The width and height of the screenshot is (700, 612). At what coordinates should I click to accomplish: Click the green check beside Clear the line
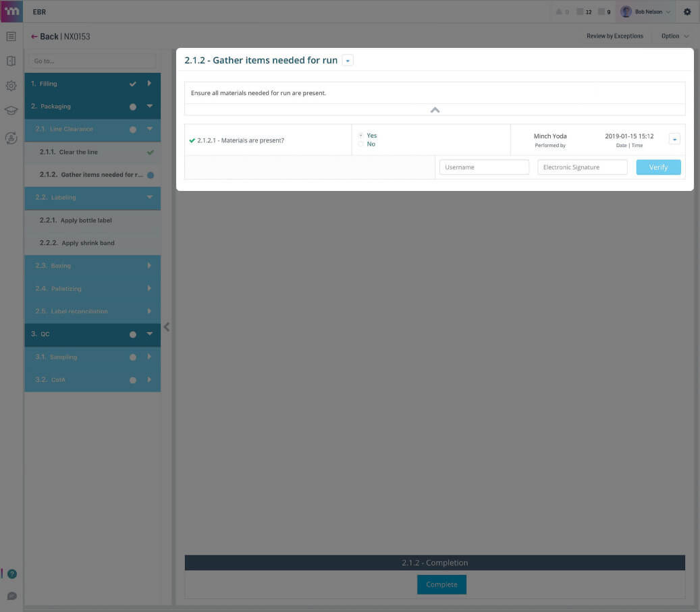tap(151, 152)
